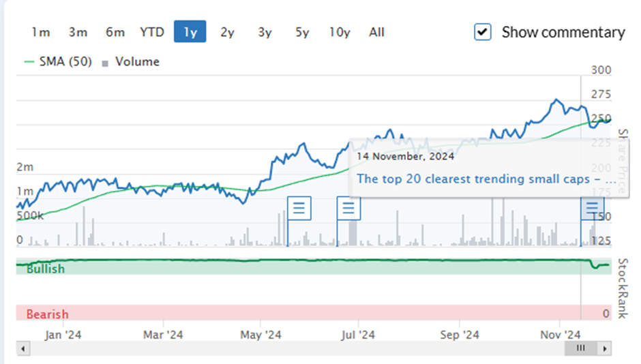This screenshot has width=641, height=364.
Task: Click the 500k volume axis label
Action: pos(30,215)
